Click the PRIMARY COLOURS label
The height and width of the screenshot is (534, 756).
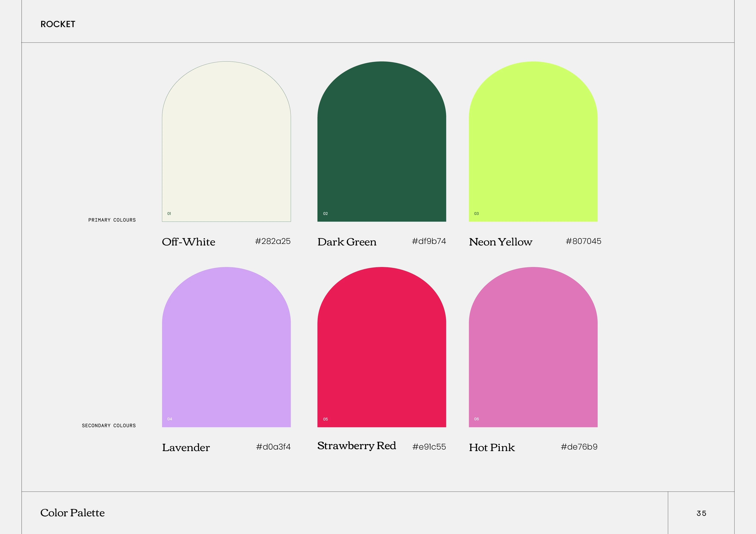point(112,220)
